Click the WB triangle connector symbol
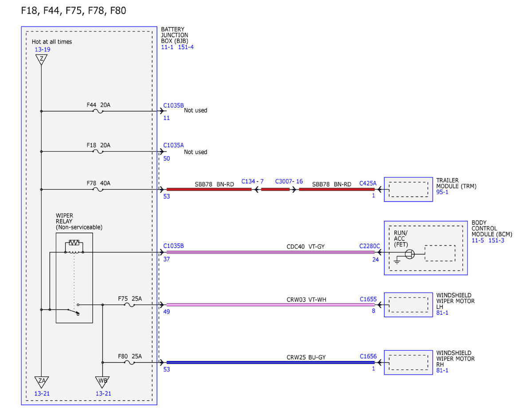532x411 pixels. 102,382
